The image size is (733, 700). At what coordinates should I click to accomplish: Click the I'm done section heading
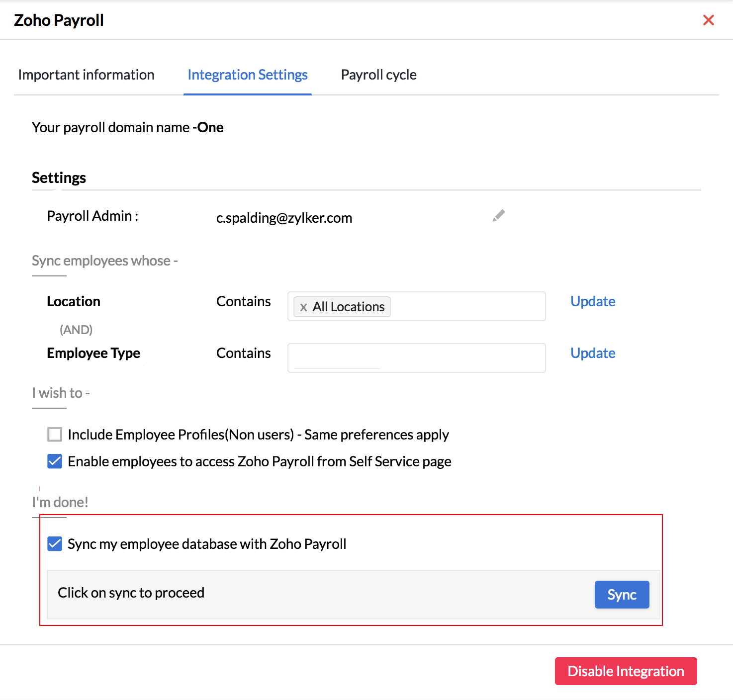coord(60,502)
